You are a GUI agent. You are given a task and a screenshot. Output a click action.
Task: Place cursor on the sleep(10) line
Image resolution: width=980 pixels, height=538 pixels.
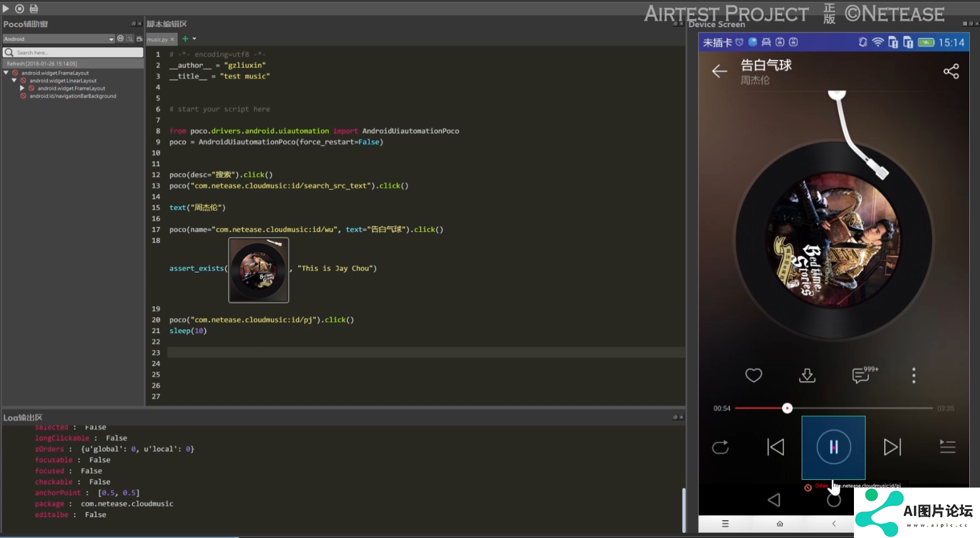(x=188, y=330)
